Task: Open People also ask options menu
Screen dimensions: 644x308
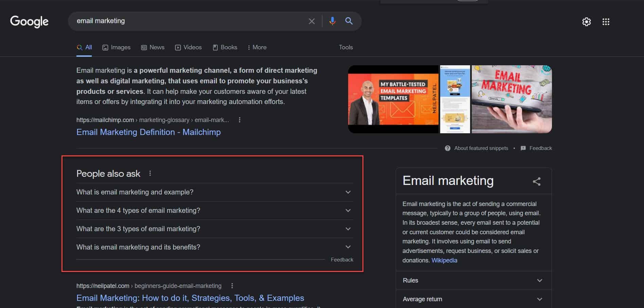Action: tap(150, 173)
